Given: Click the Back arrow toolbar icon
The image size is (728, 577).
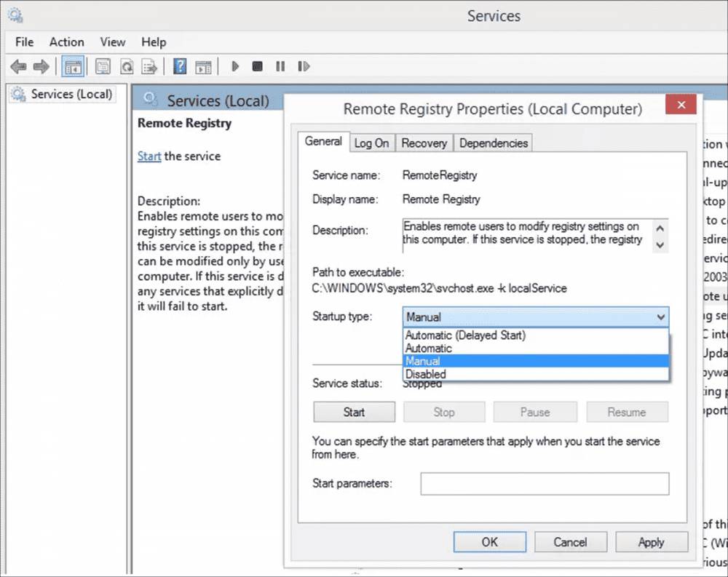Looking at the screenshot, I should [x=19, y=66].
